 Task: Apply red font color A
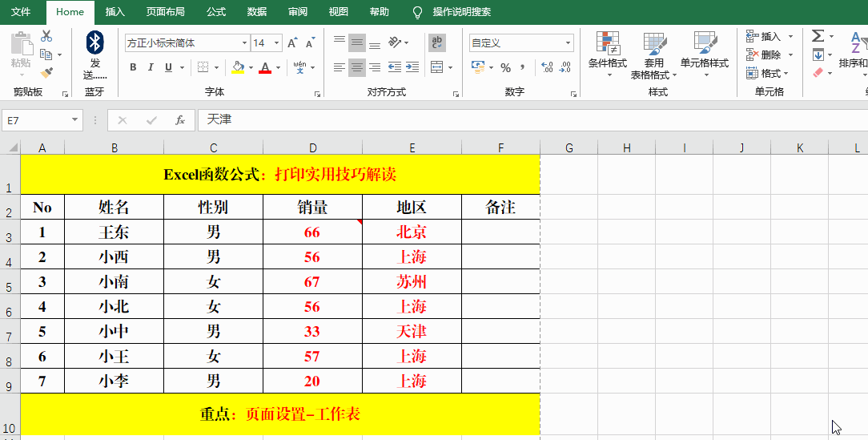click(x=265, y=67)
